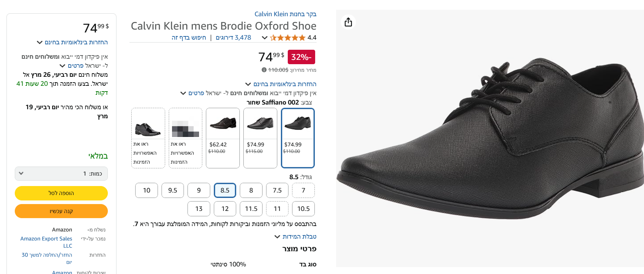644x274 pixels.
Task: Visit the Calvin Klein store link
Action: [285, 14]
